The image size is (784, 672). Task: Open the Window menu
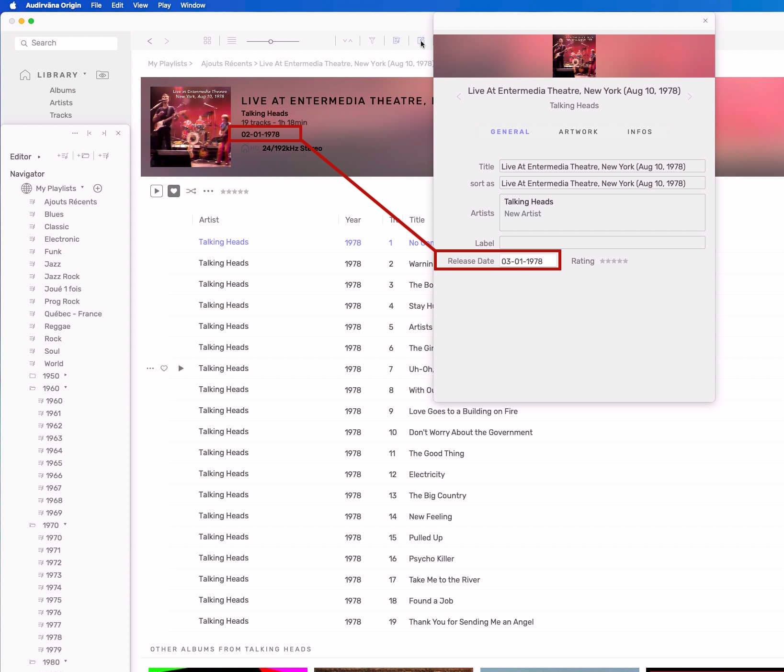tap(193, 5)
